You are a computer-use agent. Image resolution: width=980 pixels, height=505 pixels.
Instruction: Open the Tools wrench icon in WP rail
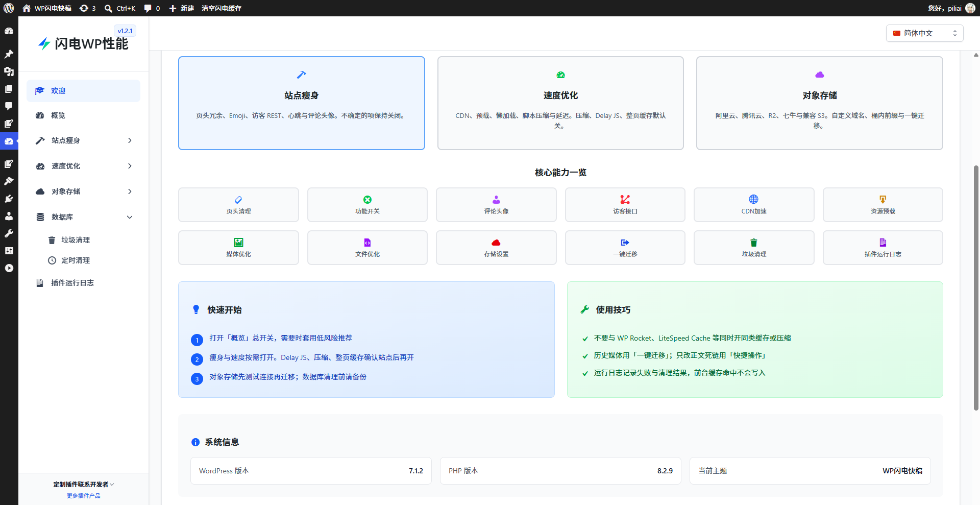[x=9, y=233]
